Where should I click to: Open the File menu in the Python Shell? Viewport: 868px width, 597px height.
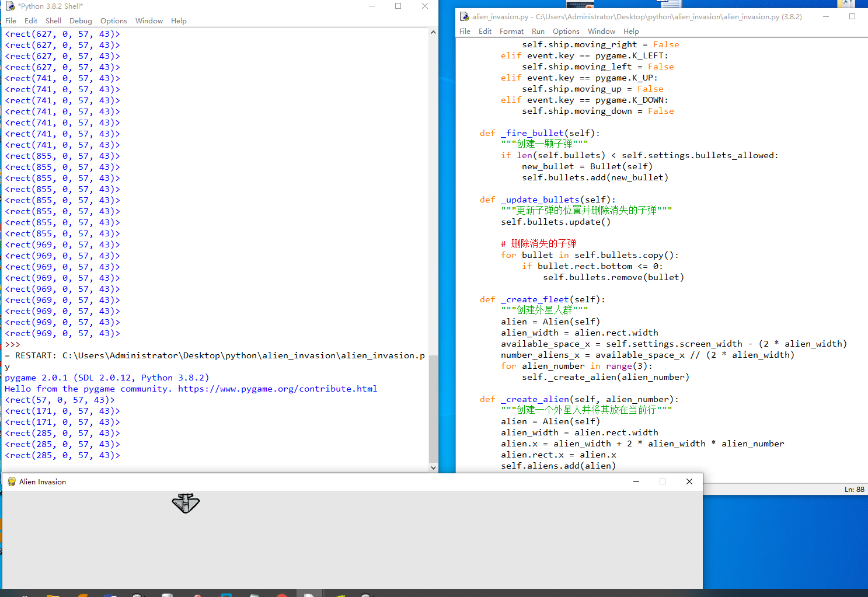(x=11, y=20)
